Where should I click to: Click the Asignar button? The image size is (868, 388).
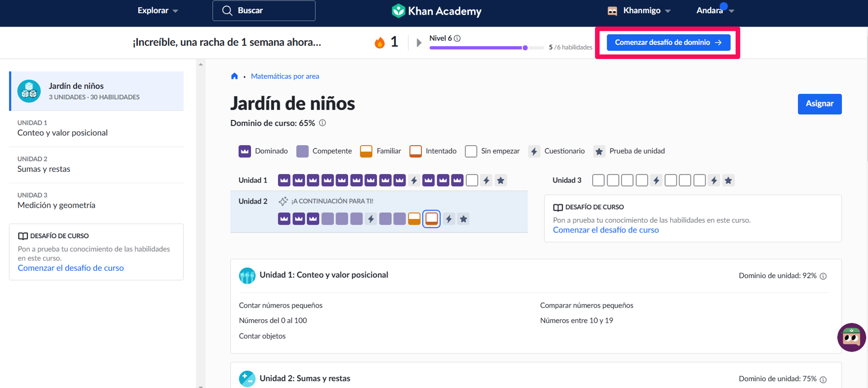(x=819, y=104)
